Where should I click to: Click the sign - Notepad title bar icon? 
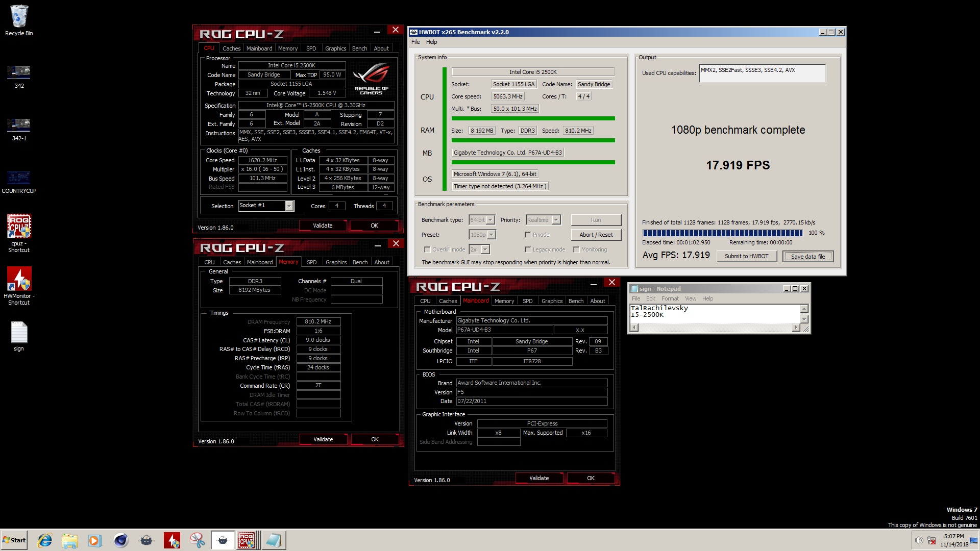[x=634, y=289]
